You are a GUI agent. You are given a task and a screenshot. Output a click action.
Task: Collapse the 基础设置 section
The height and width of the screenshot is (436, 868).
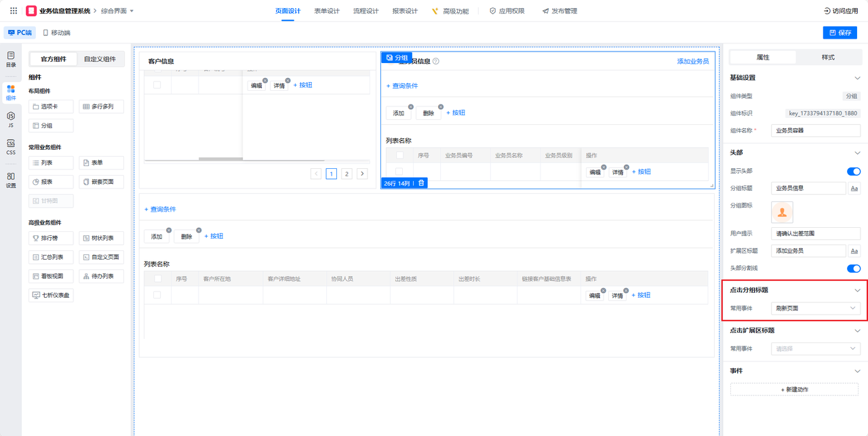(857, 78)
